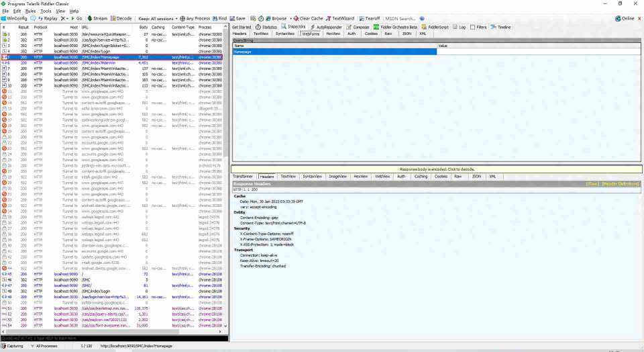Expand the Browse dropdown arrow

[x=290, y=19]
